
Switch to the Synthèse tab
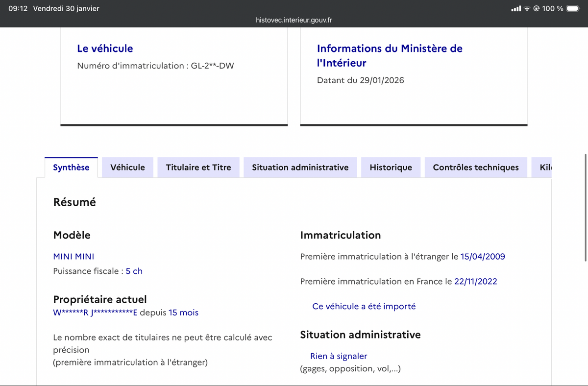pos(71,168)
